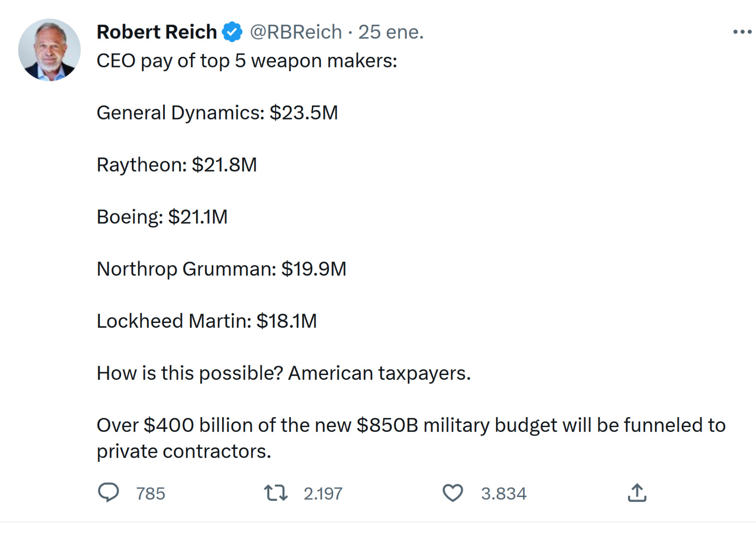Click the 25 ene. date timestamp
The width and height of the screenshot is (756, 533).
click(391, 32)
